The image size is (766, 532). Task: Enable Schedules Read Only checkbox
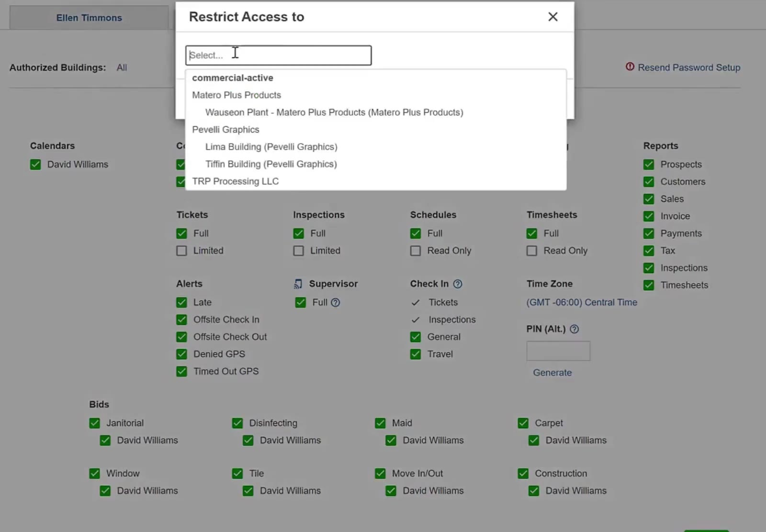416,251
